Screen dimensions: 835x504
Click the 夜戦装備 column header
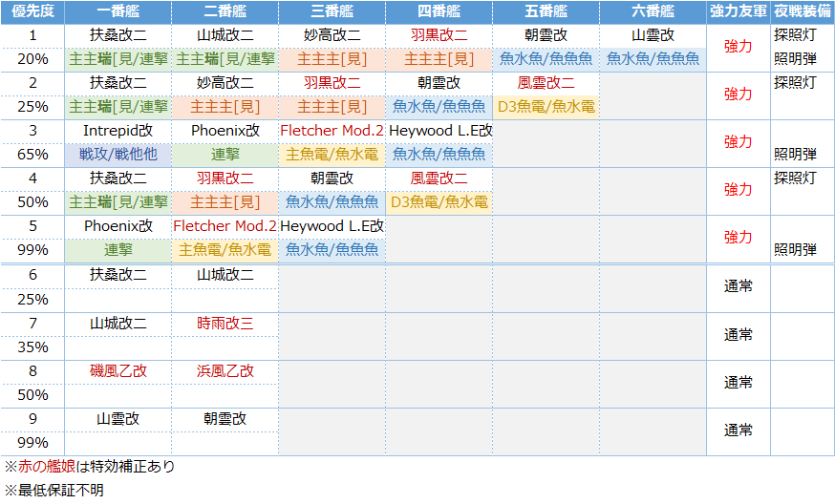tap(803, 11)
